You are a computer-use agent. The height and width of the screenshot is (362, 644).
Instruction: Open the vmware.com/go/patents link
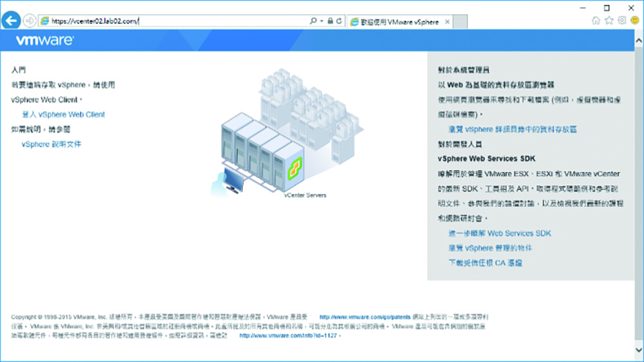(365, 317)
